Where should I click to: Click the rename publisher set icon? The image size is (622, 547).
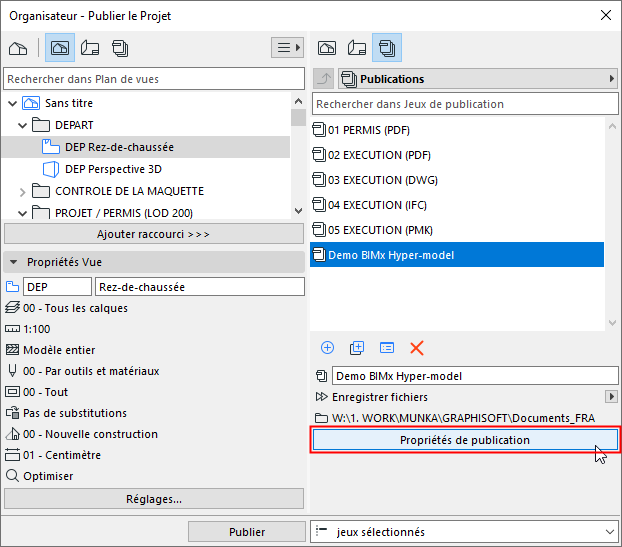coord(387,348)
